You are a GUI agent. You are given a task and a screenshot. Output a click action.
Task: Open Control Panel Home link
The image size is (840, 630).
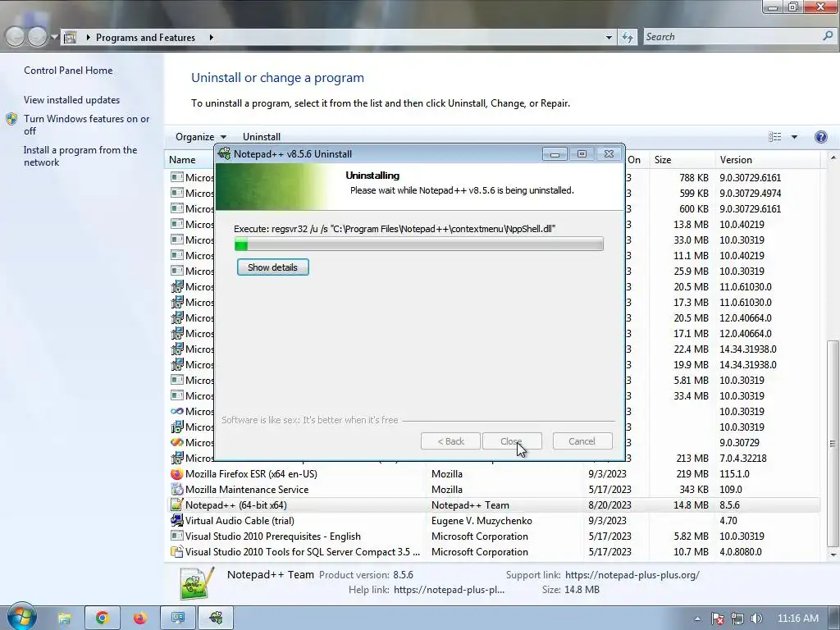point(68,71)
